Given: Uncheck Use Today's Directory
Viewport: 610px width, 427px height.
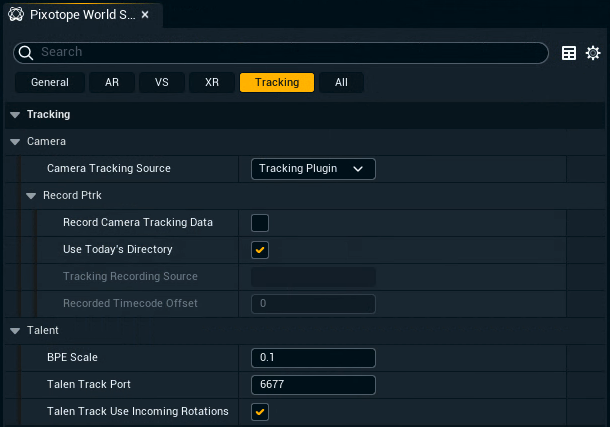Looking at the screenshot, I should tap(260, 250).
